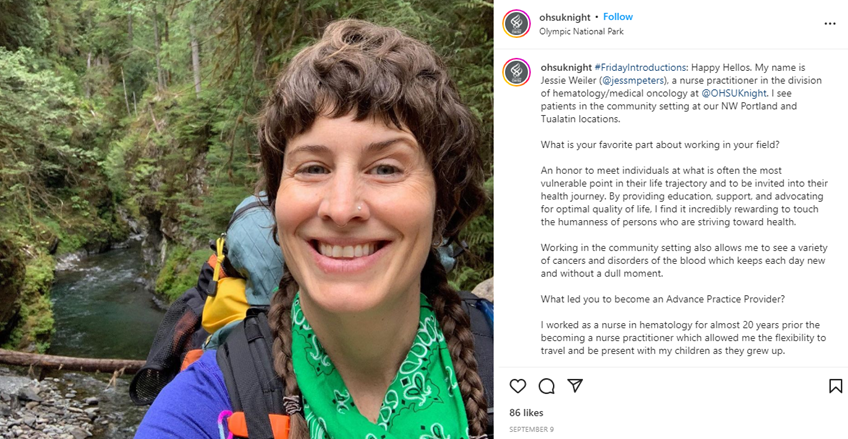Click the September 9 post date
Image resolution: width=848 pixels, height=439 pixels.
pos(531,429)
